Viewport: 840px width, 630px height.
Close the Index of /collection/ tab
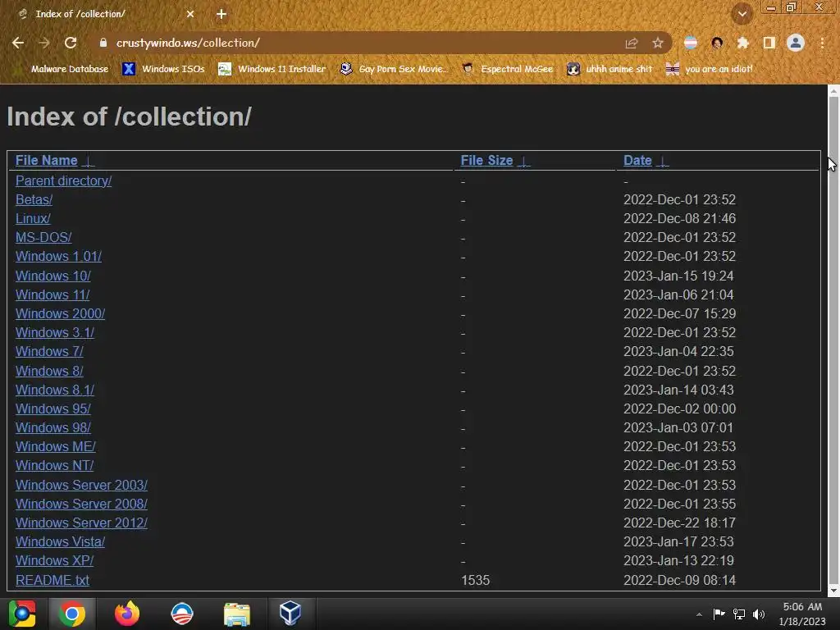pyautogui.click(x=190, y=15)
